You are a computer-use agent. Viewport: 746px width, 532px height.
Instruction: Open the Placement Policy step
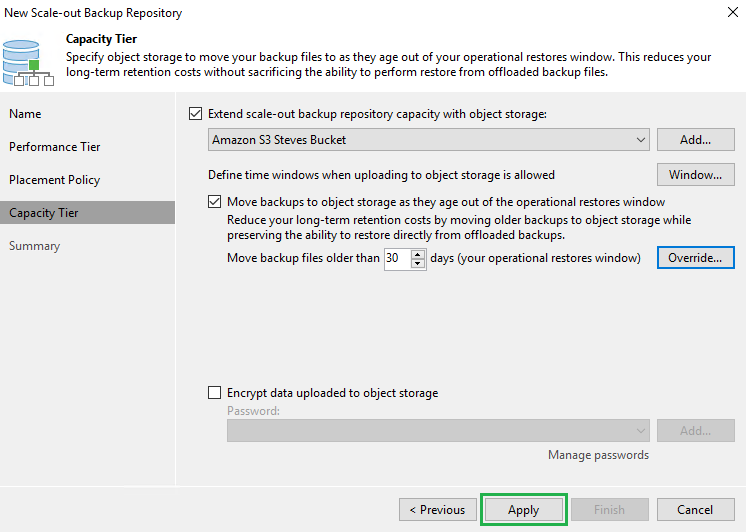pos(55,180)
